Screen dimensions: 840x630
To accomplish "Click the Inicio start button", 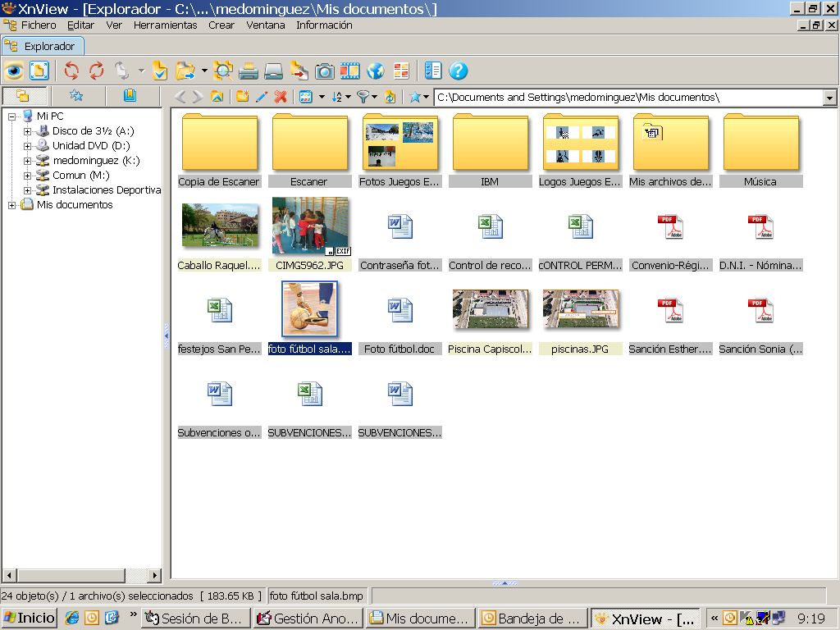I will [29, 619].
